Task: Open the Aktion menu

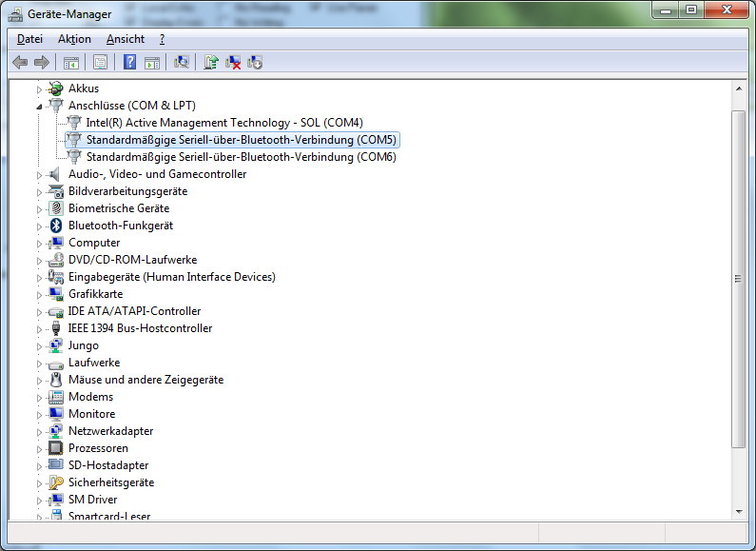Action: point(74,39)
